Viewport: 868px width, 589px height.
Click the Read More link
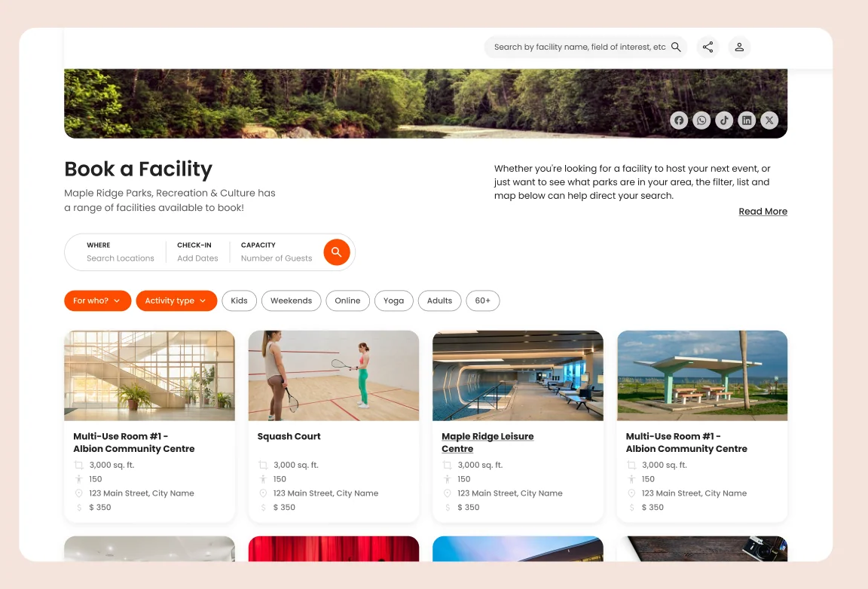[x=763, y=212]
